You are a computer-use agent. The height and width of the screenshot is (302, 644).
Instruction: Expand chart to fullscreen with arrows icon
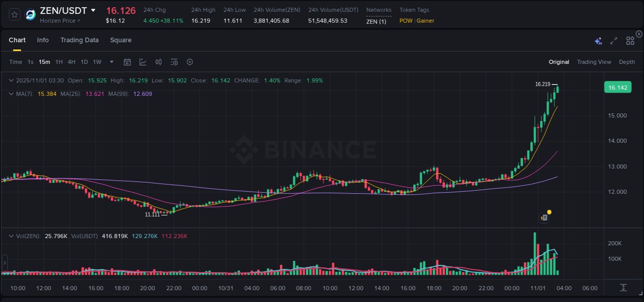[x=613, y=40]
